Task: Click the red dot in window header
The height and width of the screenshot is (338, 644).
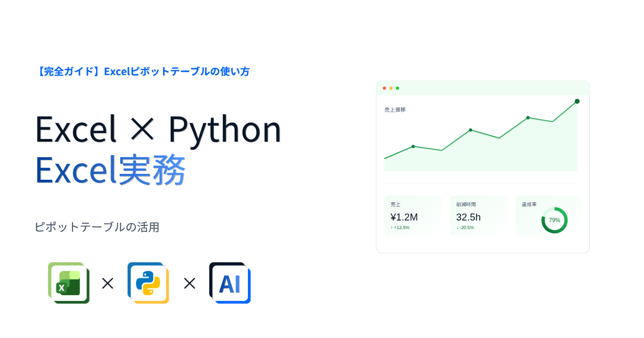Action: pyautogui.click(x=384, y=88)
